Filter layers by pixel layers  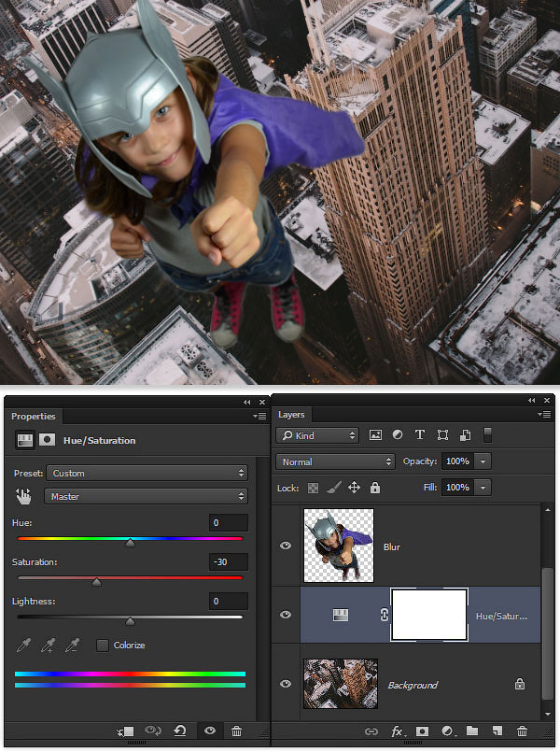[x=375, y=435]
